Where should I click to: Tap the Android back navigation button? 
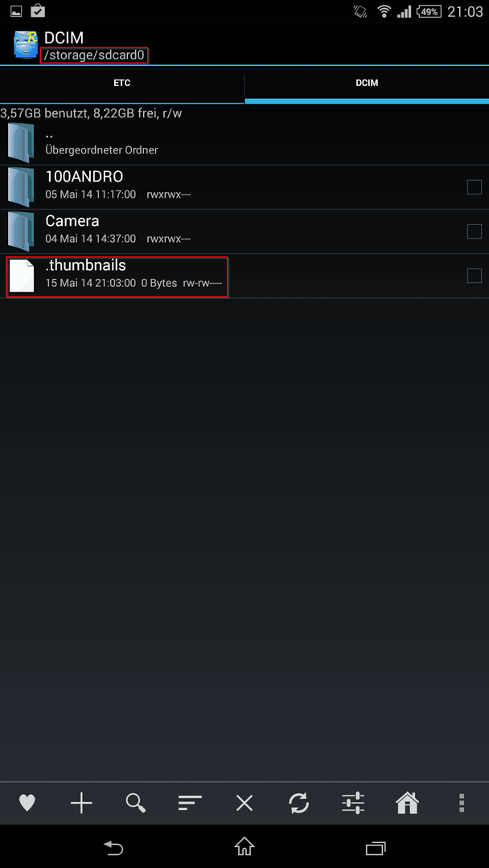click(113, 847)
